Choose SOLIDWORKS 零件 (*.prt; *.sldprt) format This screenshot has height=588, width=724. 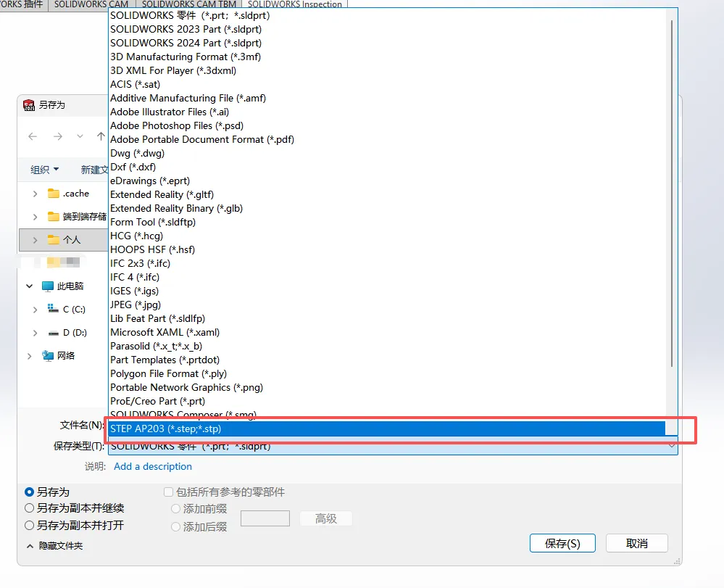tap(388, 15)
